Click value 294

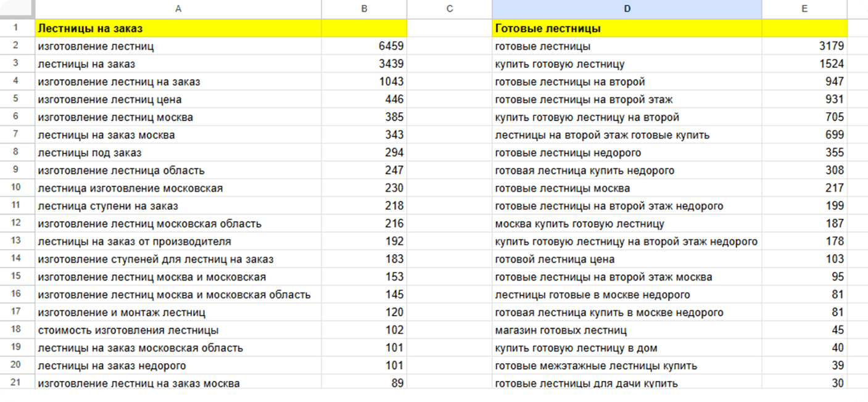[x=364, y=152]
